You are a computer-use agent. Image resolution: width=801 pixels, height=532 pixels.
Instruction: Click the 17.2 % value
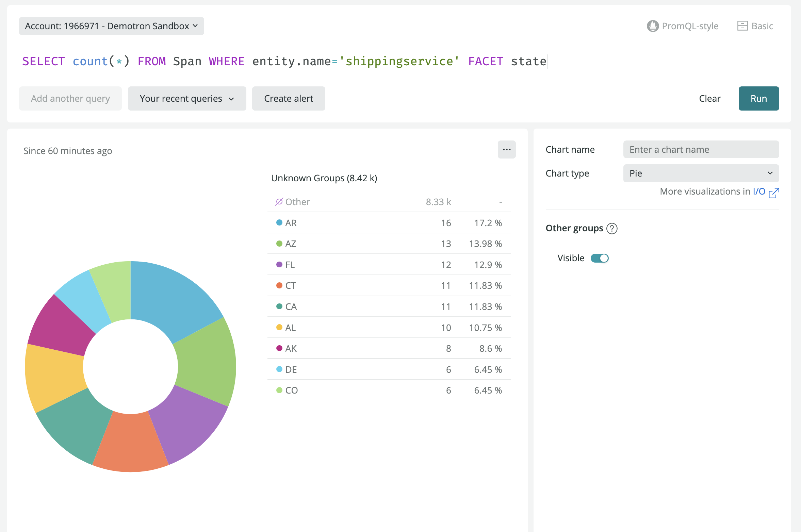click(488, 223)
